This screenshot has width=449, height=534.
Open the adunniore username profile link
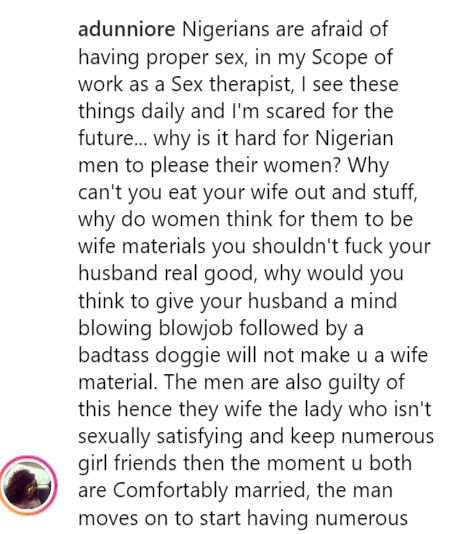[x=126, y=29]
